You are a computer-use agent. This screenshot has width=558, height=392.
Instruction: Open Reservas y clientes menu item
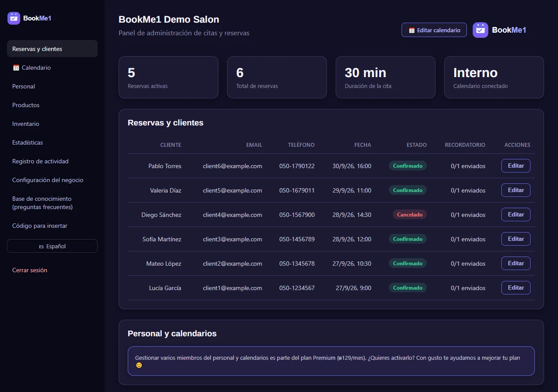[x=52, y=49]
